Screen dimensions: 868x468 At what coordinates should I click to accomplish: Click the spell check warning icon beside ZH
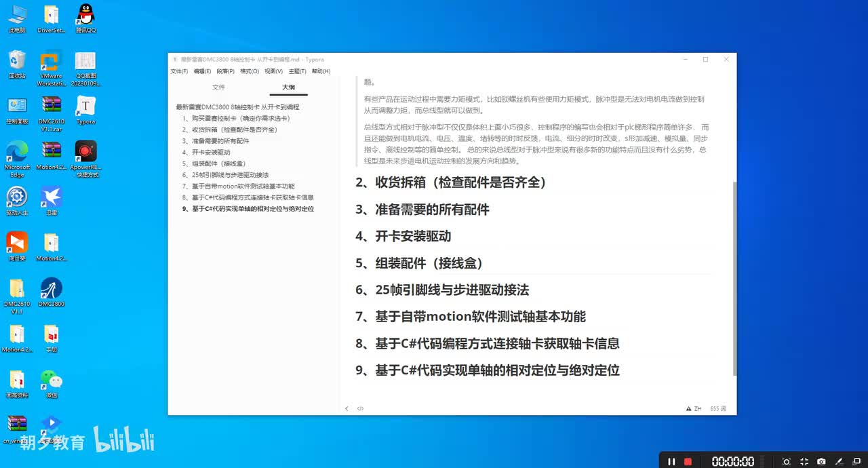click(x=689, y=409)
